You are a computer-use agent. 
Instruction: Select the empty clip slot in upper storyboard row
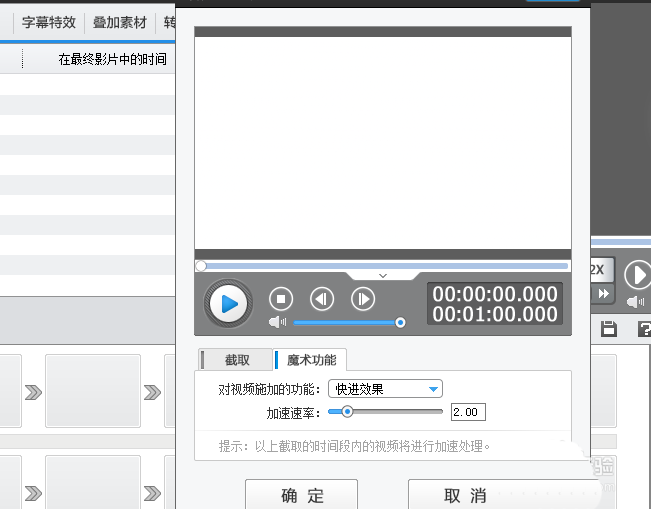tap(93, 391)
